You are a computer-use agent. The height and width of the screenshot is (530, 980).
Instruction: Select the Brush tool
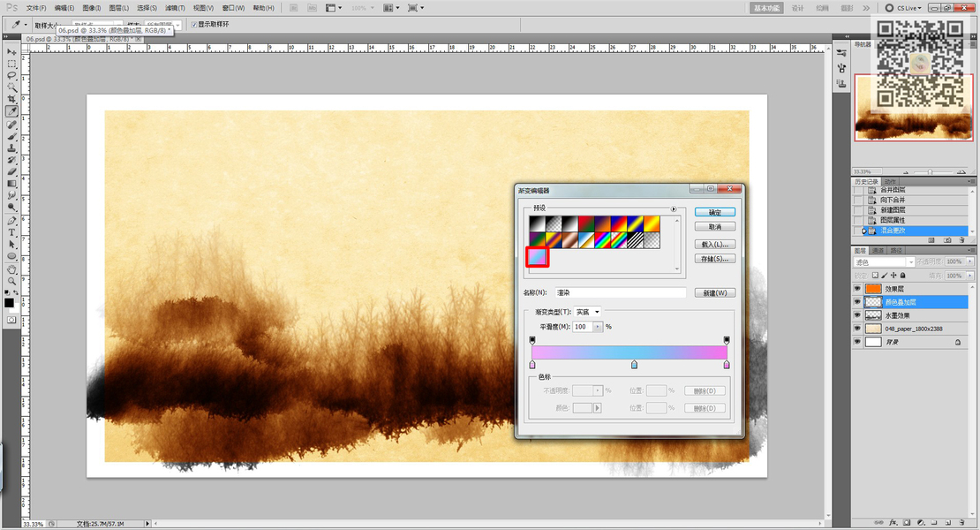pyautogui.click(x=11, y=136)
